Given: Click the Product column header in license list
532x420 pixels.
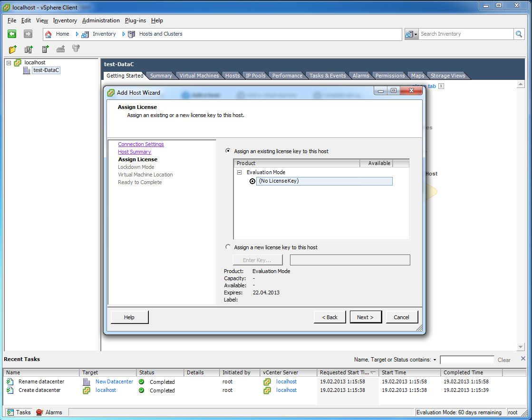Looking at the screenshot, I should (x=297, y=163).
